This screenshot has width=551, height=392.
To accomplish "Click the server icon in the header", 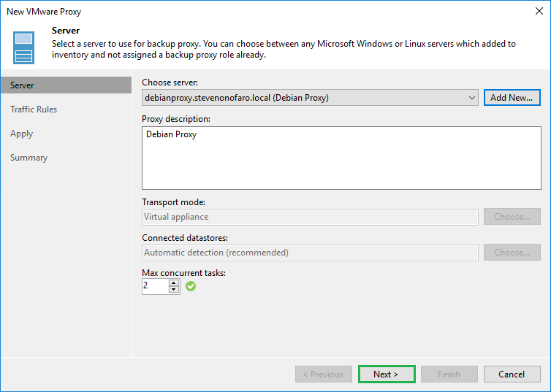I will [23, 47].
